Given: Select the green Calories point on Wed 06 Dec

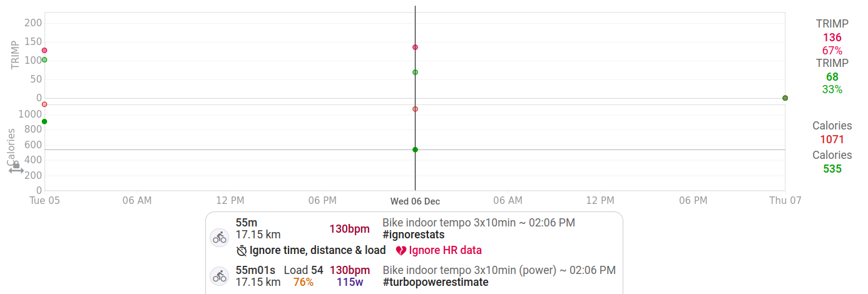Looking at the screenshot, I should pos(415,150).
